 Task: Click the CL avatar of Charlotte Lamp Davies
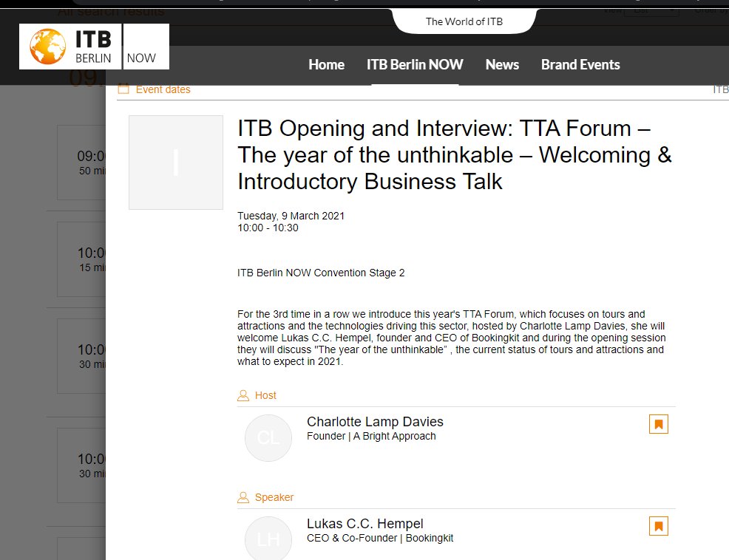268,438
